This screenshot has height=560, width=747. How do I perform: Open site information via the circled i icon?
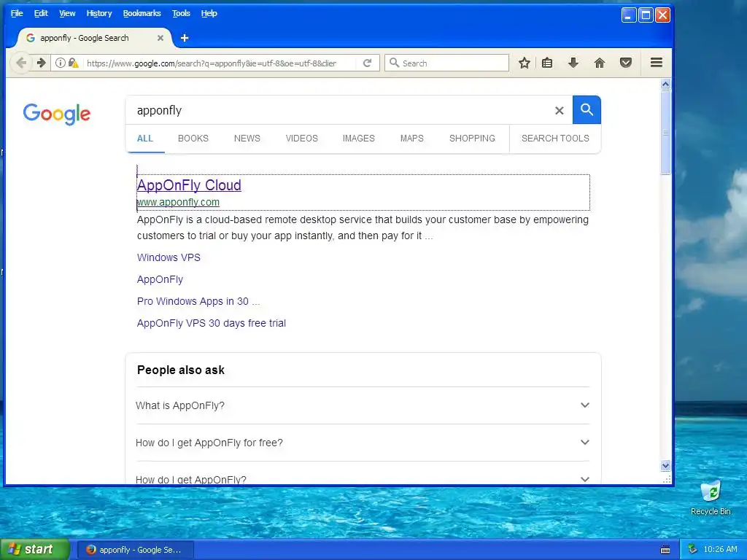pyautogui.click(x=60, y=63)
